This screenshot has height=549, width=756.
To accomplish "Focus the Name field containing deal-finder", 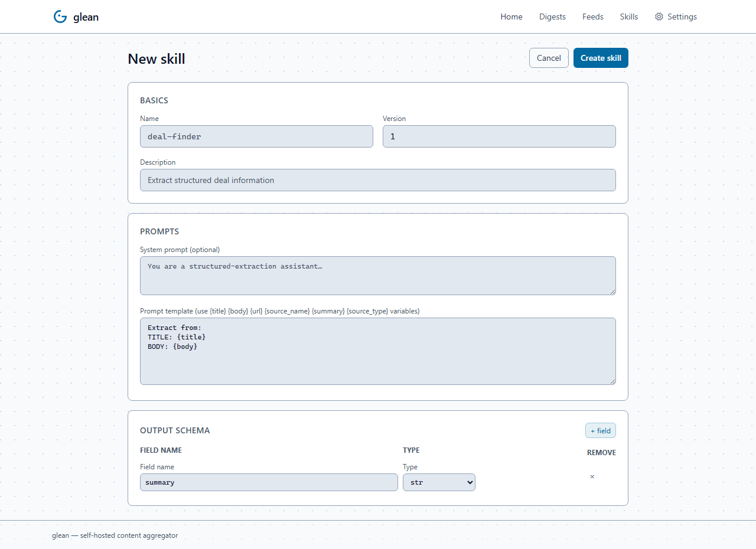I will [x=256, y=136].
